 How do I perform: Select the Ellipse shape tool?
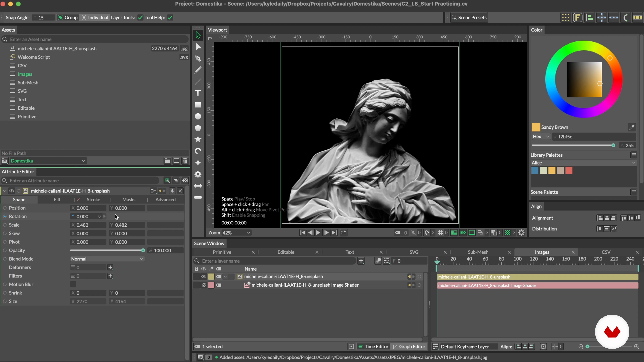[x=198, y=116]
